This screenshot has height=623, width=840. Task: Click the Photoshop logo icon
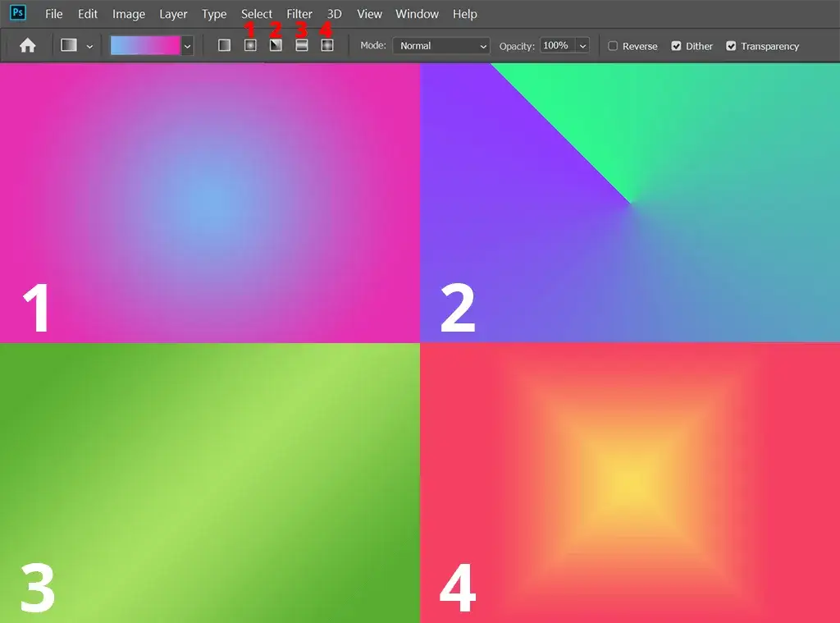point(17,13)
